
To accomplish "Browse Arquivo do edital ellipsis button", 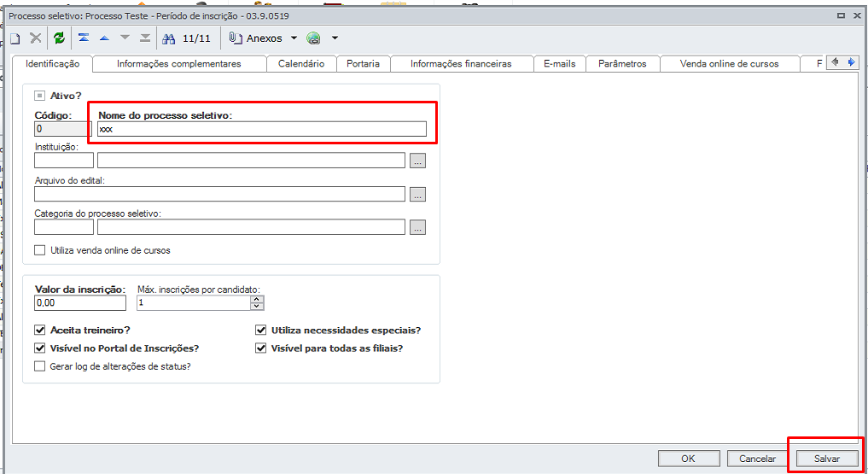I will 418,195.
